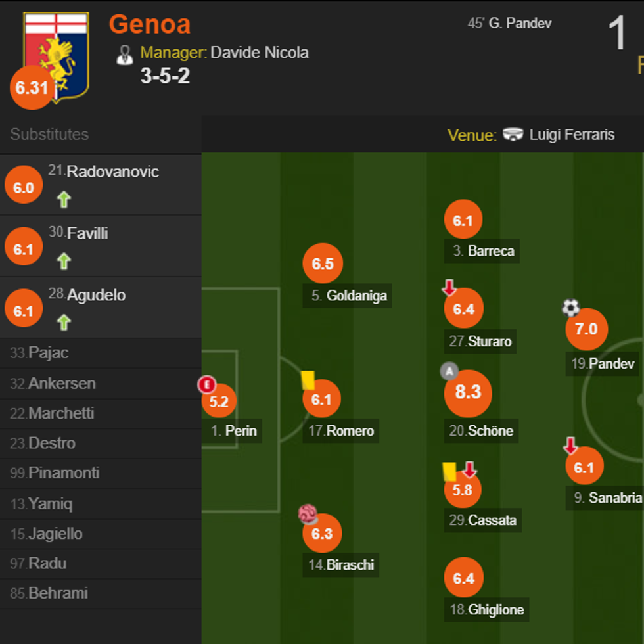This screenshot has height=644, width=644.
Task: Click the red sub-off arrow above Sanabria
Action: click(x=570, y=445)
